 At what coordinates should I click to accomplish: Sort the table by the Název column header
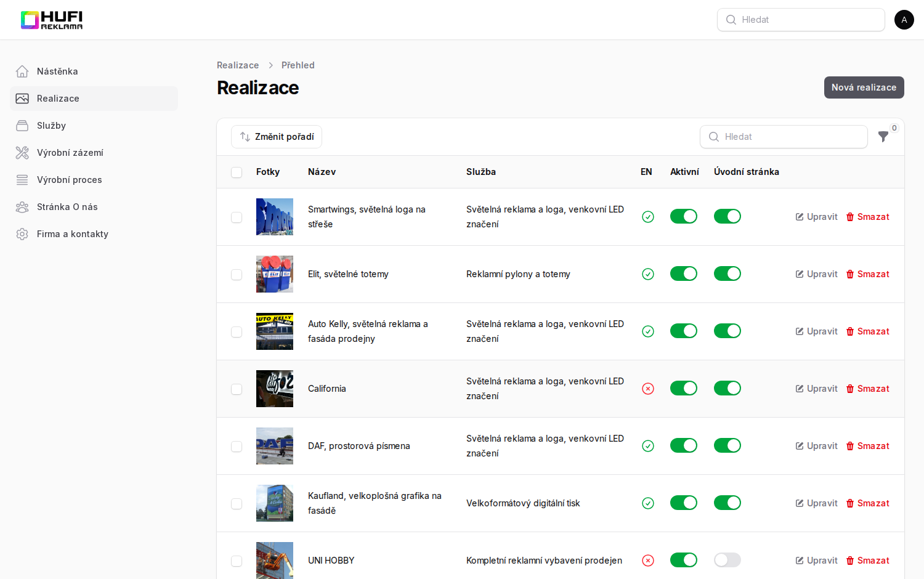point(322,172)
